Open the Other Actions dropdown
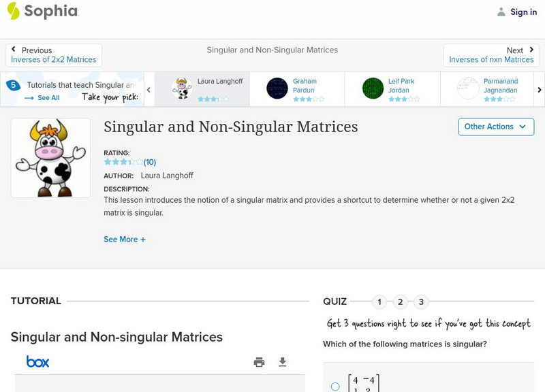 [495, 127]
